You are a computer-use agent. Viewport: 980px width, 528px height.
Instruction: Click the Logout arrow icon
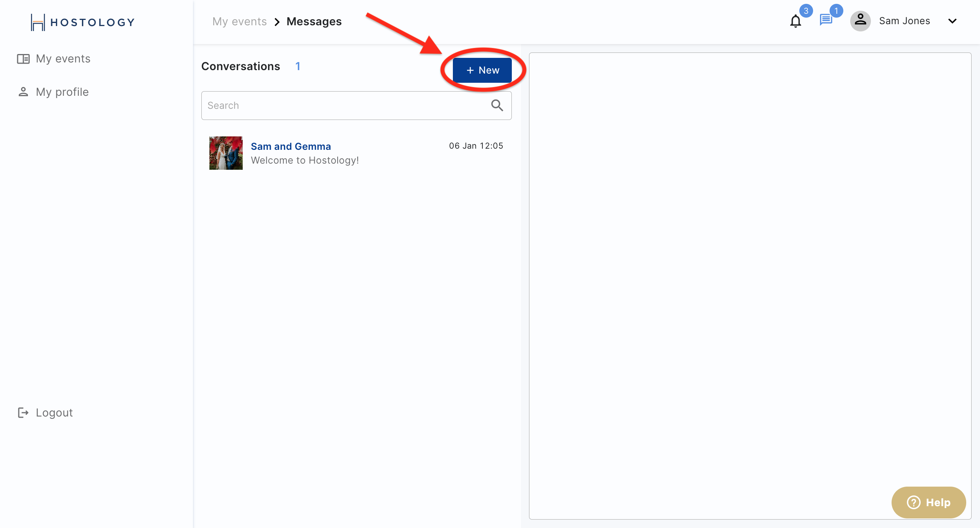pos(23,413)
